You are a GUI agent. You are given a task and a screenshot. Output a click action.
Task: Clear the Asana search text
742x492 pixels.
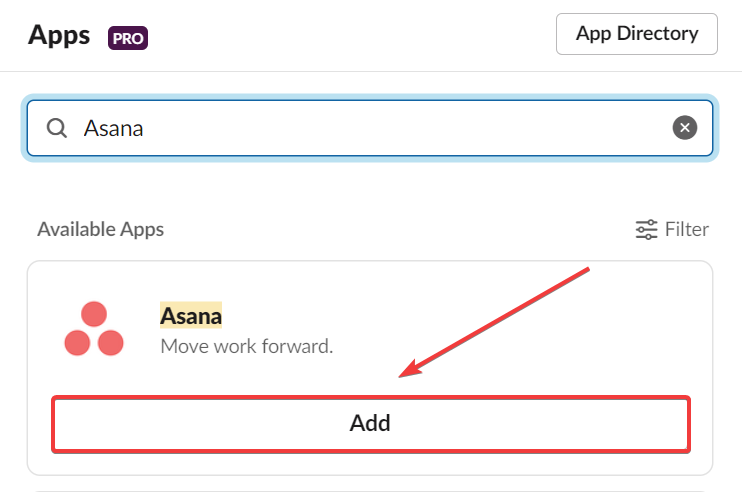point(684,128)
